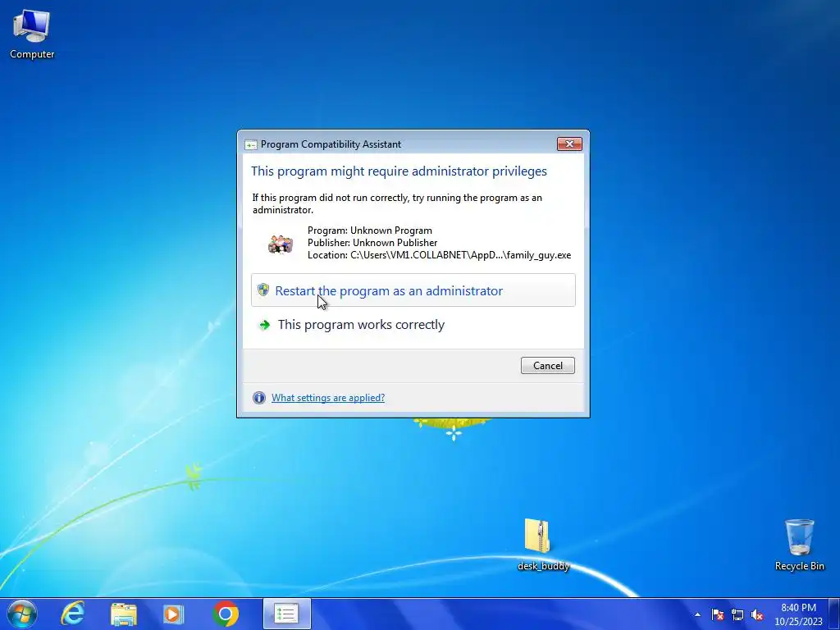The height and width of the screenshot is (630, 840).
Task: Choose This program works correctly
Action: (x=413, y=325)
